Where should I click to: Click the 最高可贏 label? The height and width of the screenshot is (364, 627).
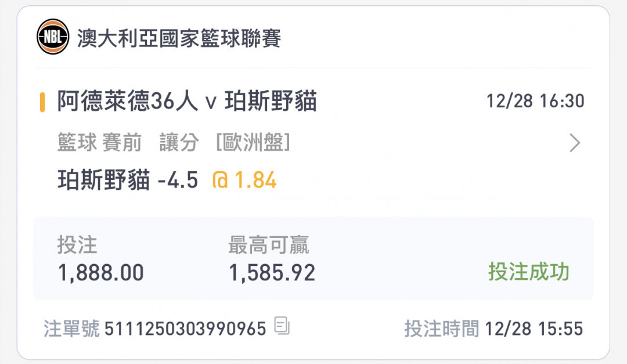click(269, 245)
